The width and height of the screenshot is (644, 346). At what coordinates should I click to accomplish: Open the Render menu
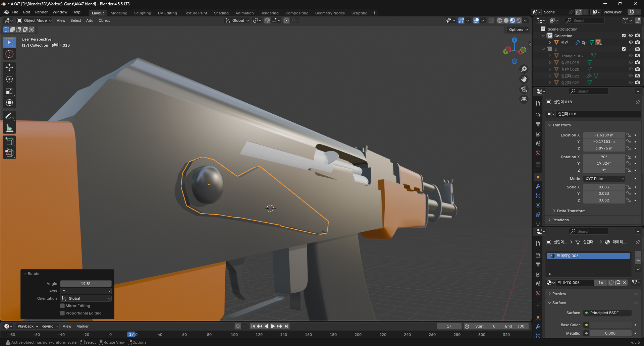[41, 12]
